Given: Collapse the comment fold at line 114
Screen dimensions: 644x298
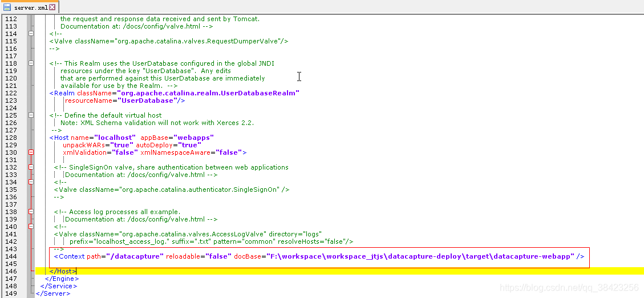Looking at the screenshot, I should tap(31, 34).
